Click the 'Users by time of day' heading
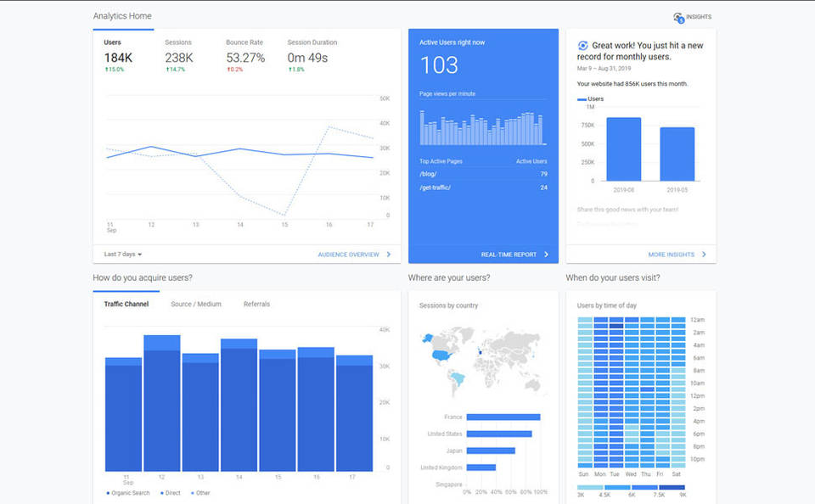This screenshot has width=815, height=504. point(606,305)
